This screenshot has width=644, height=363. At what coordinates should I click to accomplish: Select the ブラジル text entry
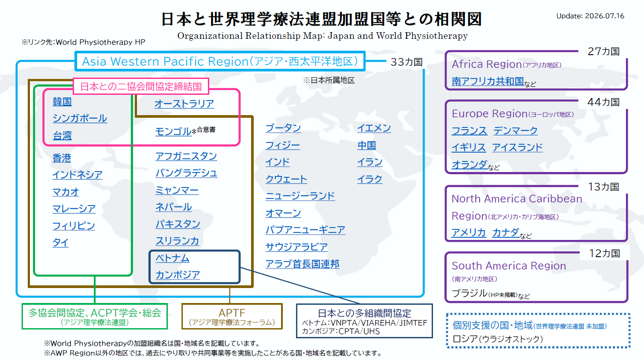[x=491, y=294]
